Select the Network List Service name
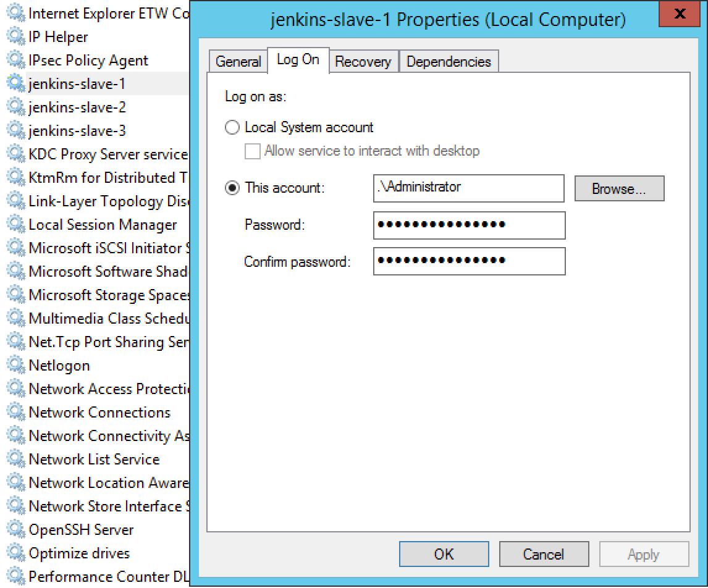Viewport: 708px width, 588px height. [x=95, y=460]
